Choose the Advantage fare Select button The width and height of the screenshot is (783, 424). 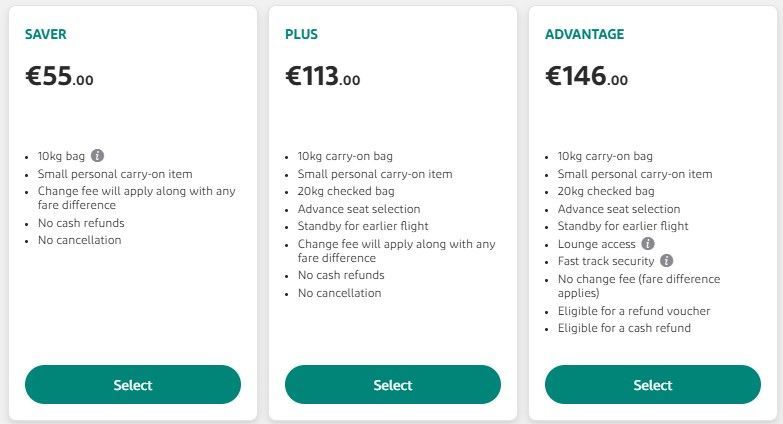(653, 385)
